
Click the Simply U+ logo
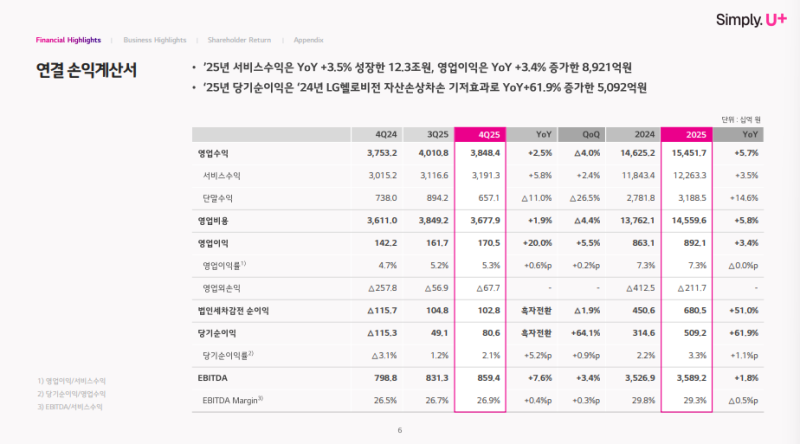[x=750, y=19]
